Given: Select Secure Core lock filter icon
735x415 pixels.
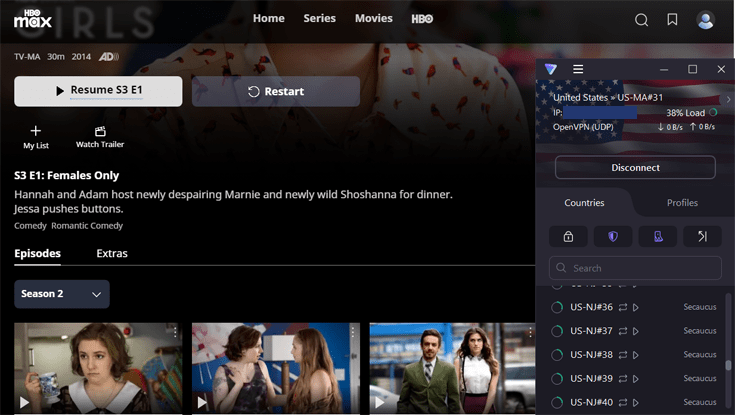Looking at the screenshot, I should (568, 236).
